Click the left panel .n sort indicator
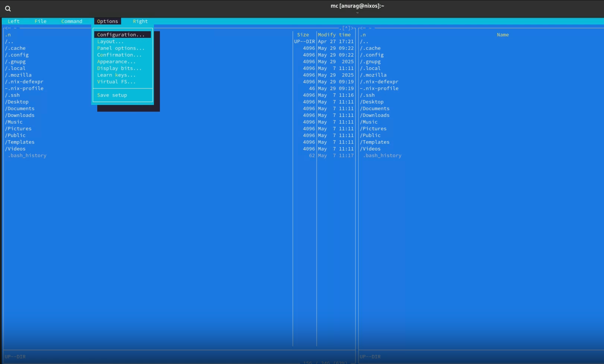The width and height of the screenshot is (604, 364). (x=8, y=35)
